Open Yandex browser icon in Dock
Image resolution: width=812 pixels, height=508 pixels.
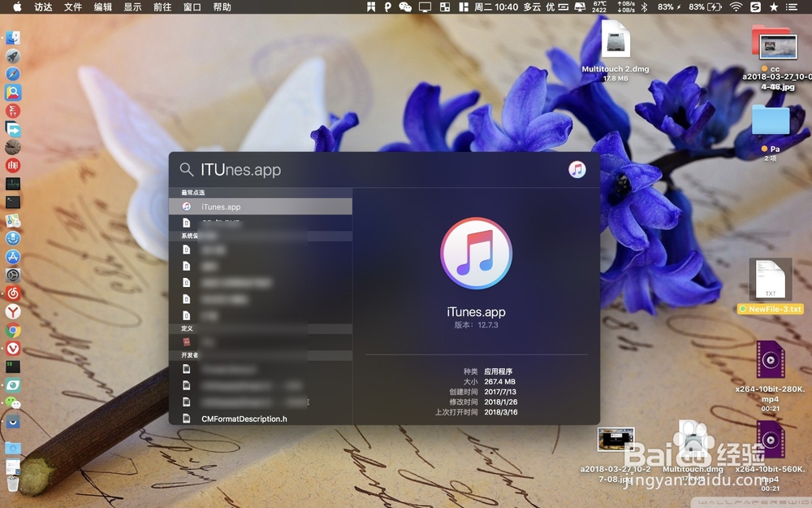pos(13,311)
